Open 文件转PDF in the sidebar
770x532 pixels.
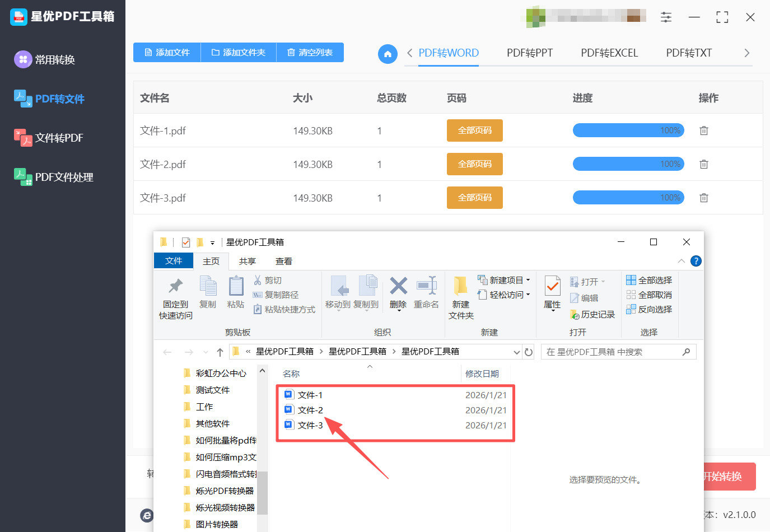click(49, 138)
